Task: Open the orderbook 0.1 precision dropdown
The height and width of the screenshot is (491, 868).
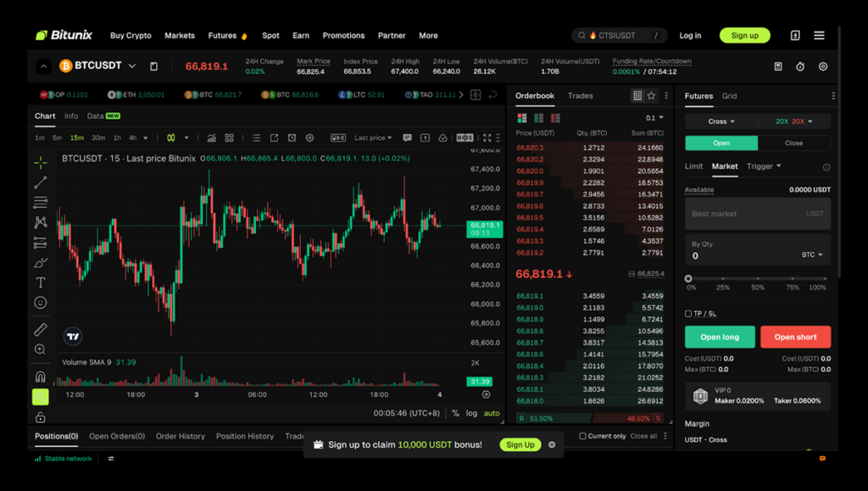Action: (x=654, y=118)
